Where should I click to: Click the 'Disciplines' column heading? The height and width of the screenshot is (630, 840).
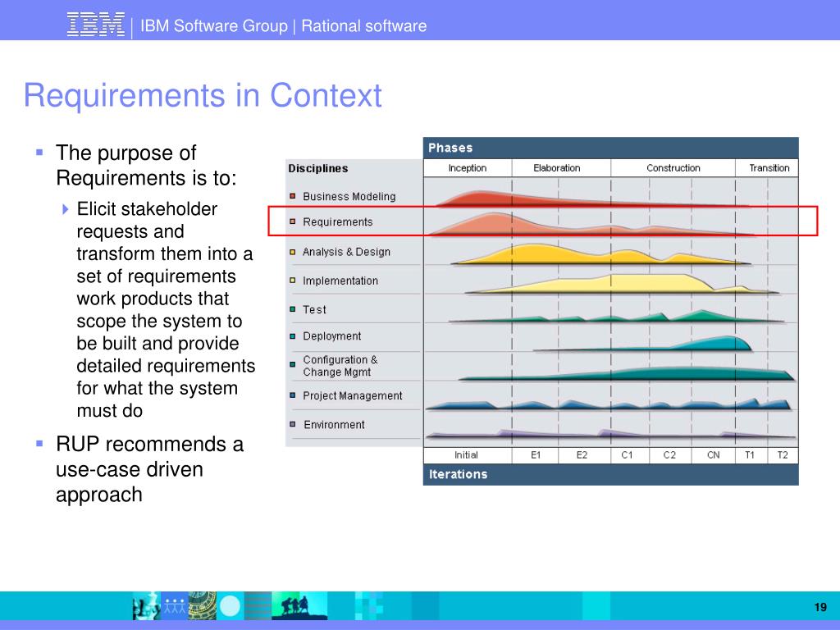pos(318,168)
